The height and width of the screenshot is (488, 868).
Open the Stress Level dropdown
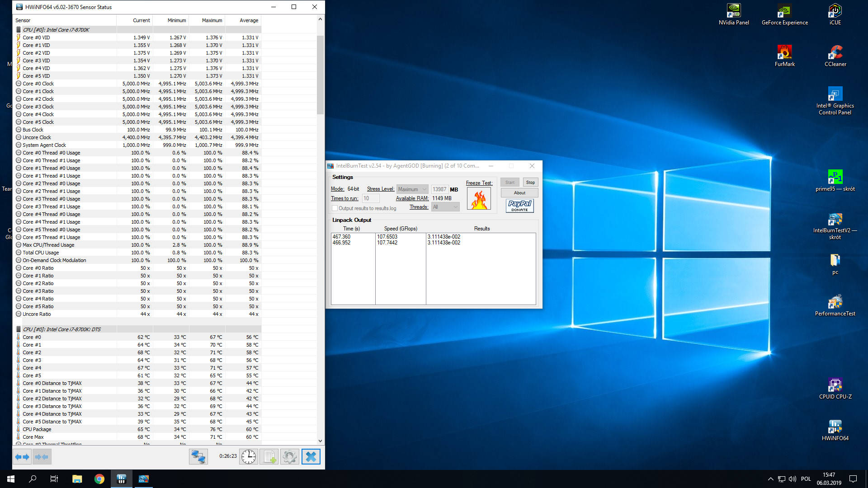click(412, 189)
